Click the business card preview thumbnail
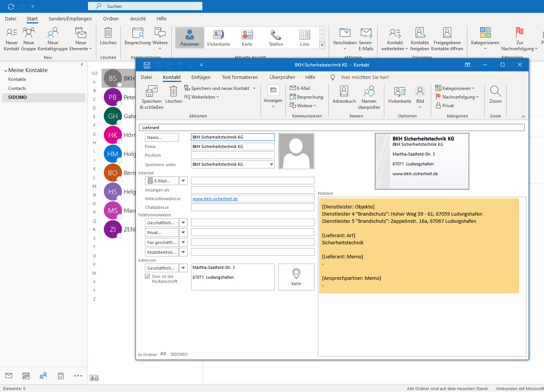Screen dimensions: 544x392 click(422, 161)
